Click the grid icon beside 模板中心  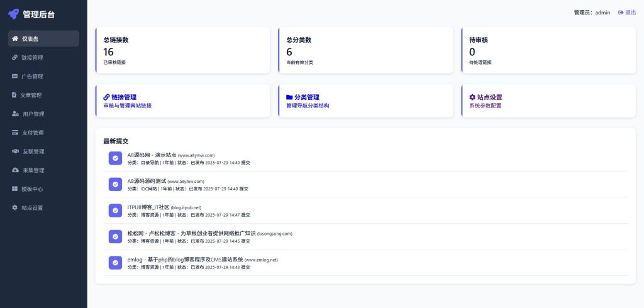pos(15,189)
